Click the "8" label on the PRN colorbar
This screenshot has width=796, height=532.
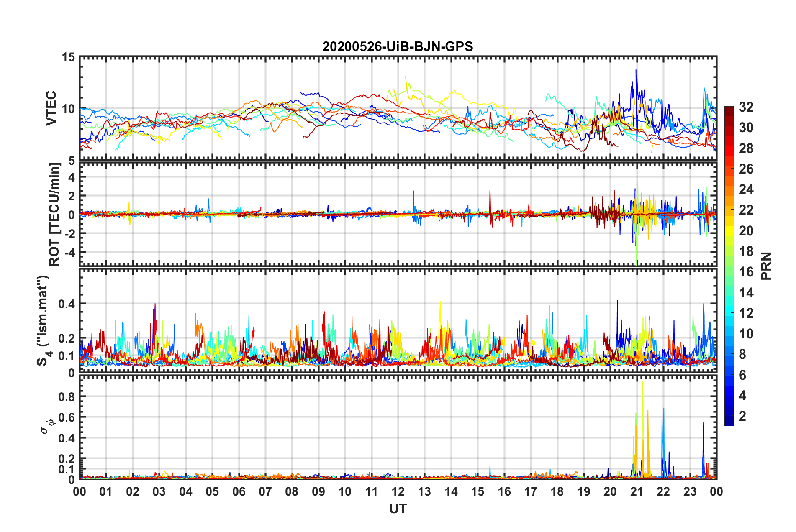click(x=742, y=354)
